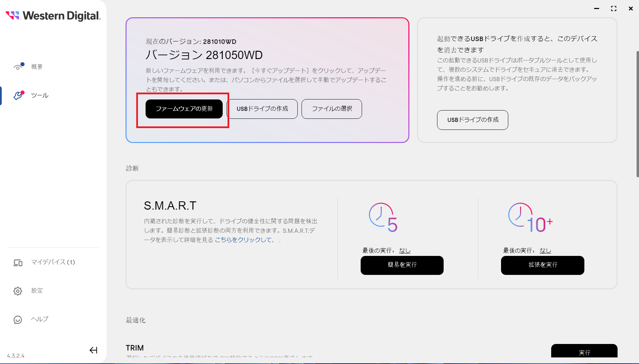
Task: Open settings (設定) gear icon
Action: [18, 291]
